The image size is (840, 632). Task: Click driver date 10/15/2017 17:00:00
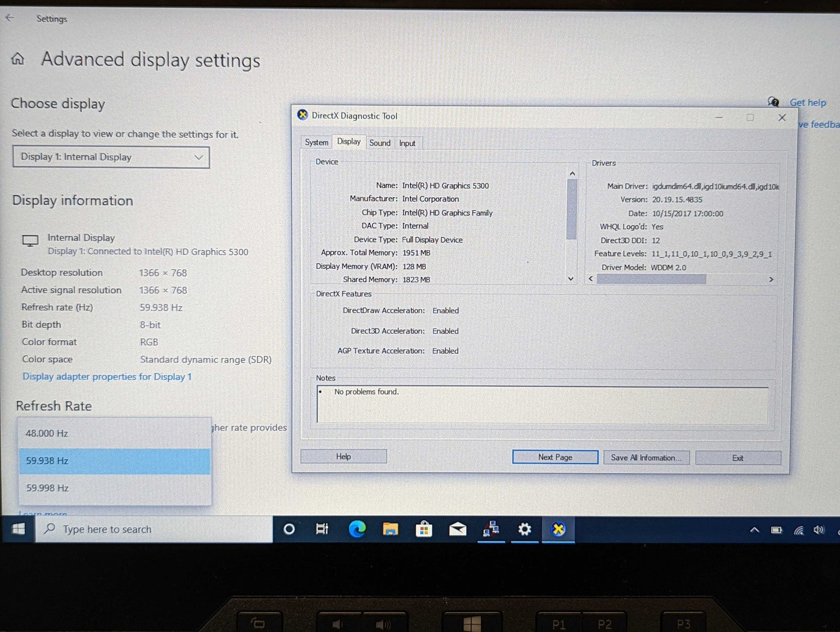pyautogui.click(x=687, y=214)
